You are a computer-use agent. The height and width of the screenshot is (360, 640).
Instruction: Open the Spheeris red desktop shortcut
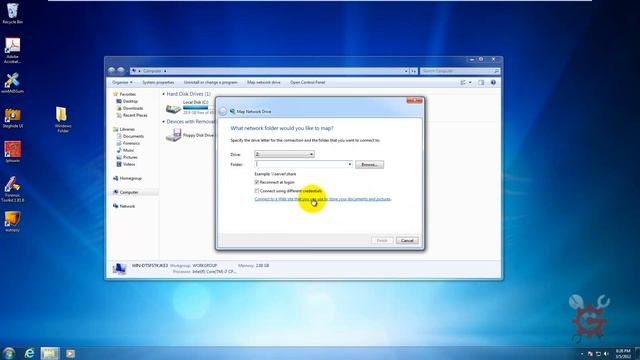[x=12, y=152]
